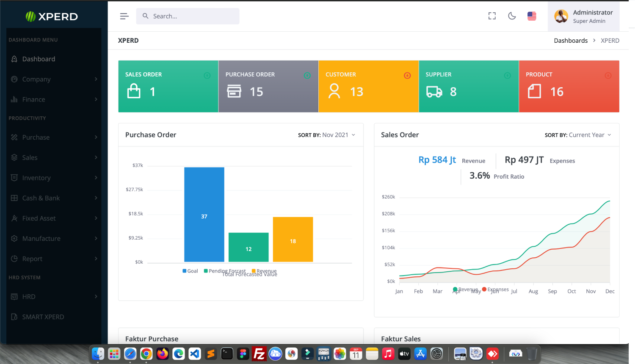Toggle the Goal series in chart legend
Screen dimensions: 635x364
(x=190, y=271)
